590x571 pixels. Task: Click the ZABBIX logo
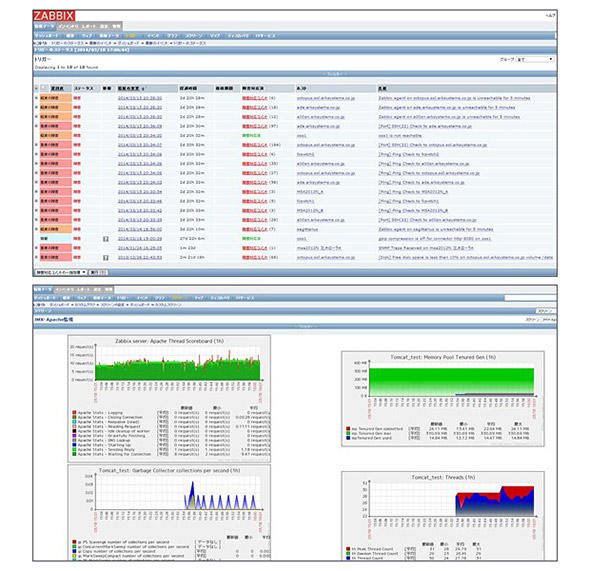coord(54,16)
